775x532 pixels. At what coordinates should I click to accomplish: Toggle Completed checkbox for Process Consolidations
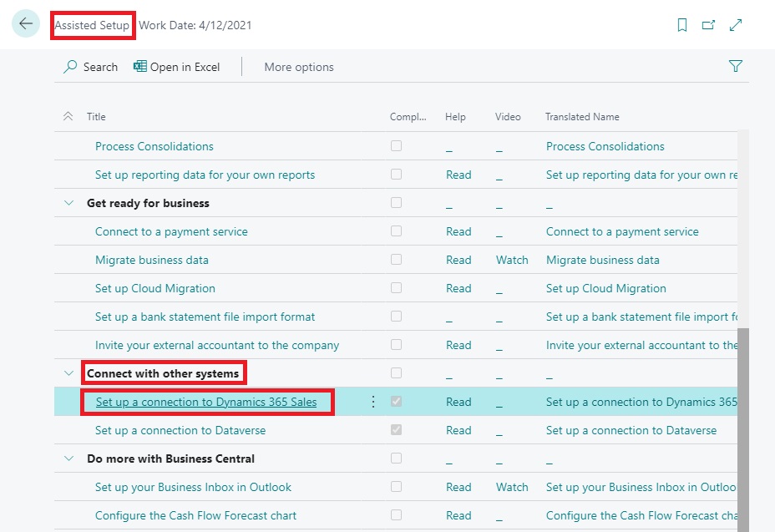(396, 146)
